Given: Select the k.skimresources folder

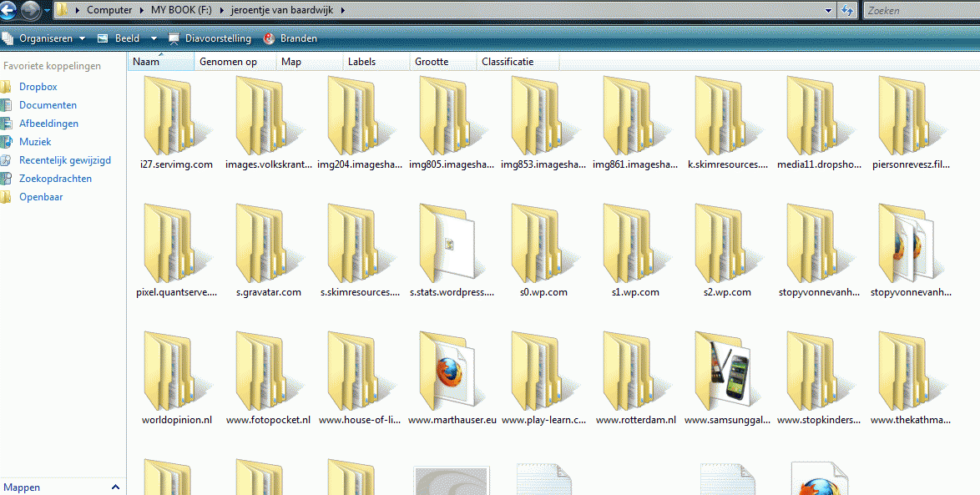Looking at the screenshot, I should (x=728, y=124).
